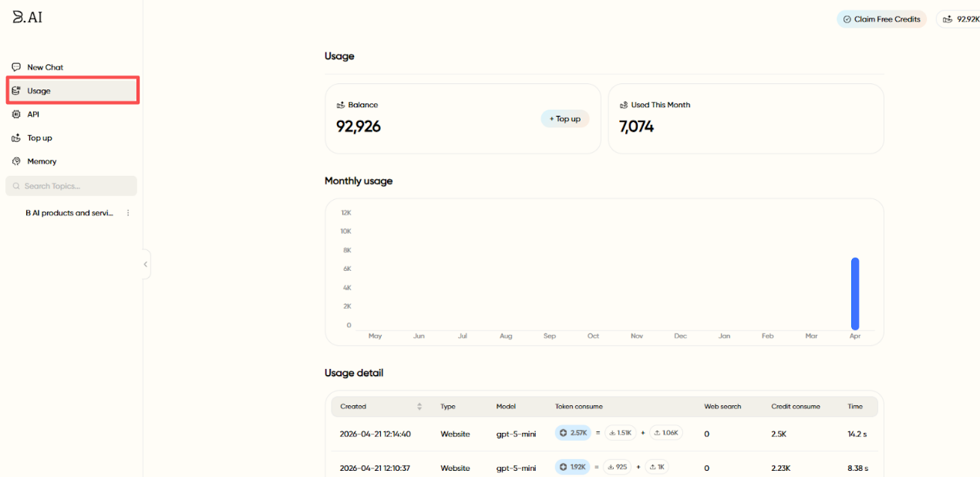Click the Claim Free Credits button
The width and height of the screenshot is (980, 477).
[881, 19]
